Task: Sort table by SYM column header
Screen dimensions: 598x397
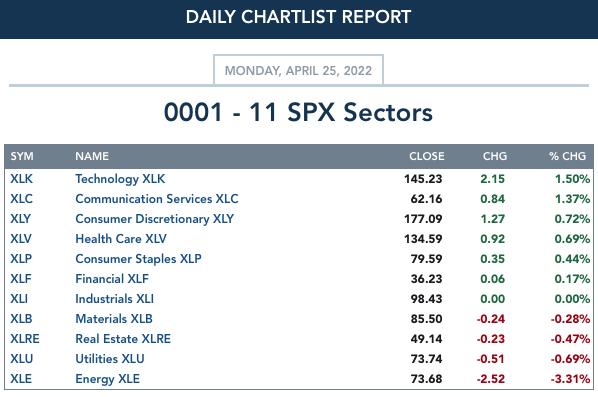Action: (22, 156)
